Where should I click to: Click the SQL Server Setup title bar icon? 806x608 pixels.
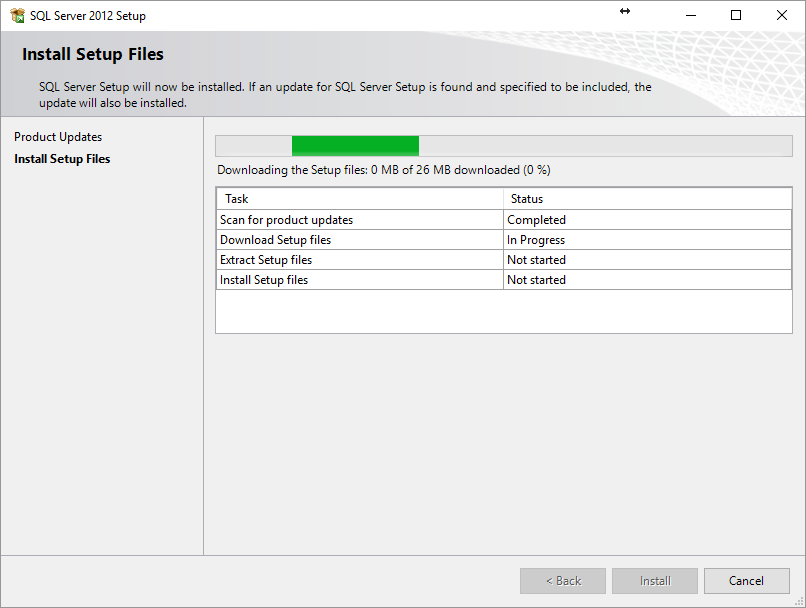pyautogui.click(x=17, y=15)
